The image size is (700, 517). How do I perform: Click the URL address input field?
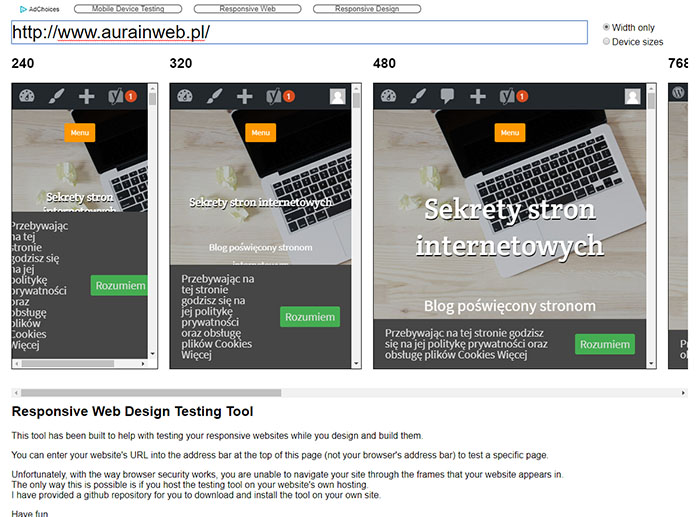point(299,32)
